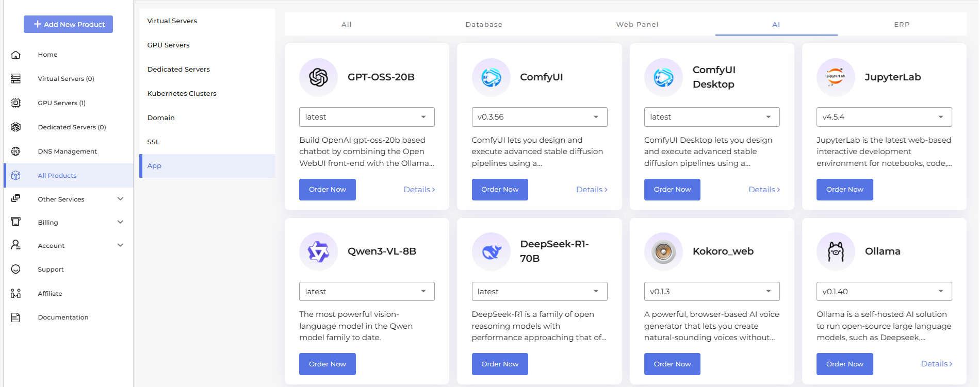Viewport: 980px width, 387px height.
Task: Click the ComfyUI app icon
Action: [491, 77]
